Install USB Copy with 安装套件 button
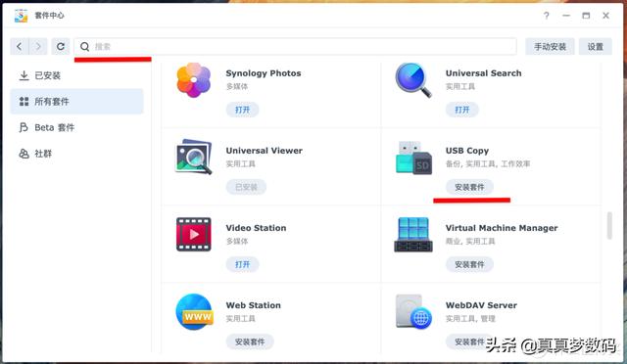The image size is (627, 364). tap(469, 187)
